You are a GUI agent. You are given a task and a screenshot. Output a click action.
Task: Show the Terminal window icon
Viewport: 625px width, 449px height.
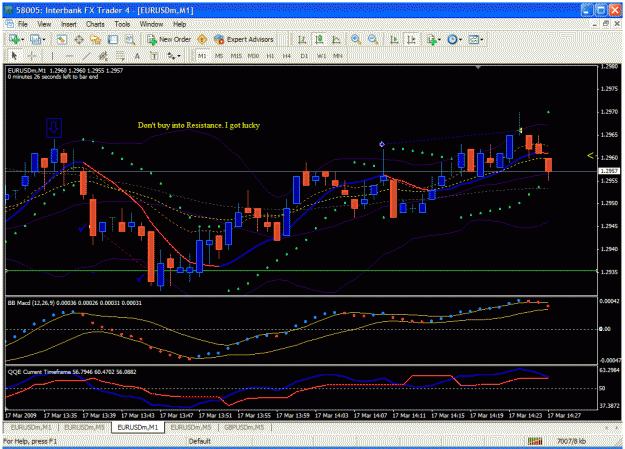click(113, 39)
